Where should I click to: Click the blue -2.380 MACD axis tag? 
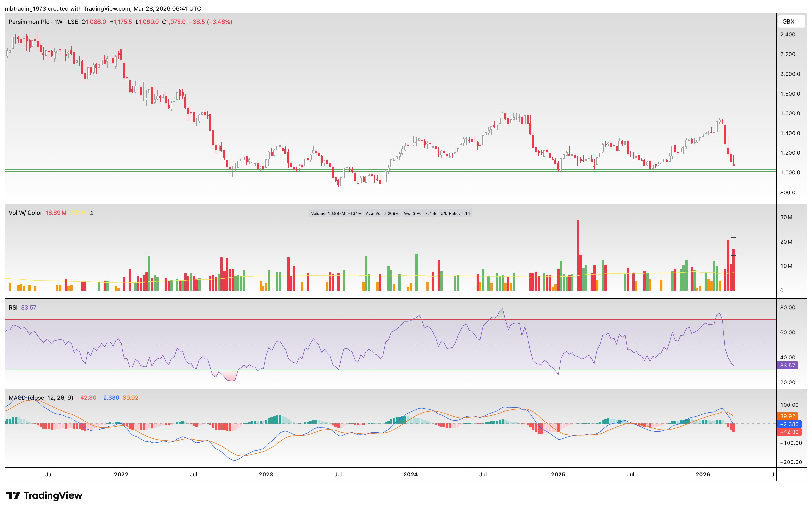tap(789, 424)
